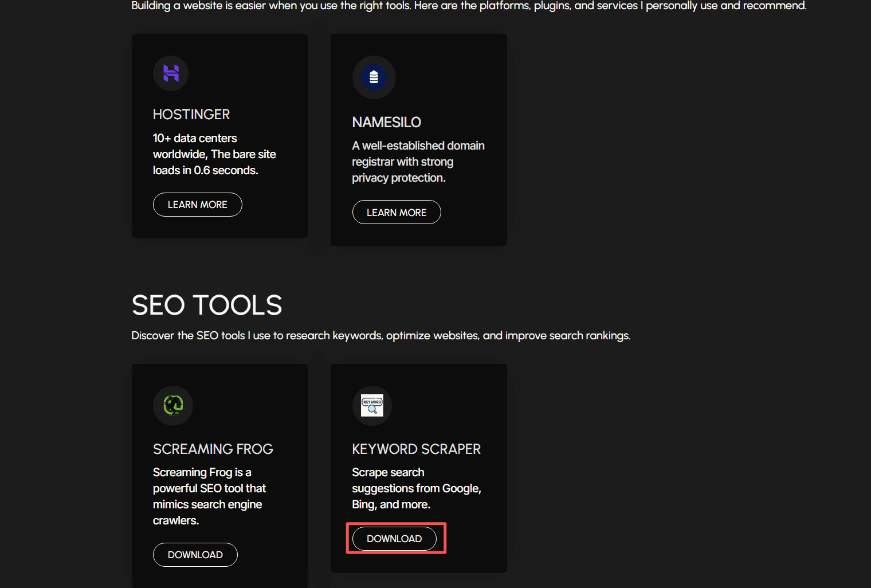The width and height of the screenshot is (871, 588).
Task: Select the SCREAMING FROG card title
Action: (213, 449)
